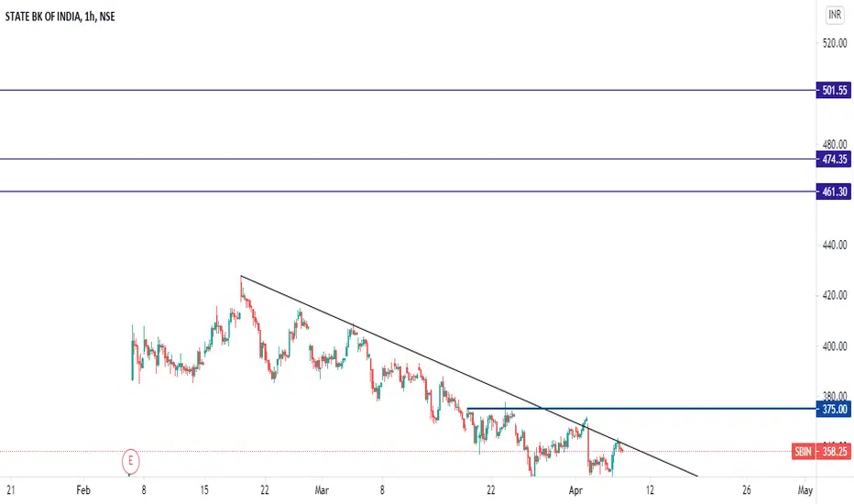Select the 501.55 horizontal line

408,91
